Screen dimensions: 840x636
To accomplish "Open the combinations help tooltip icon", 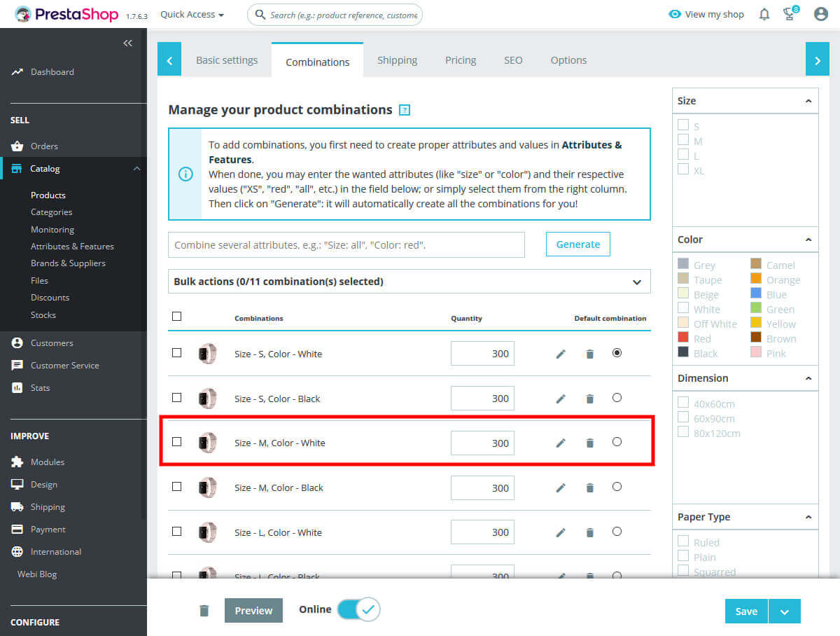I will [x=405, y=110].
